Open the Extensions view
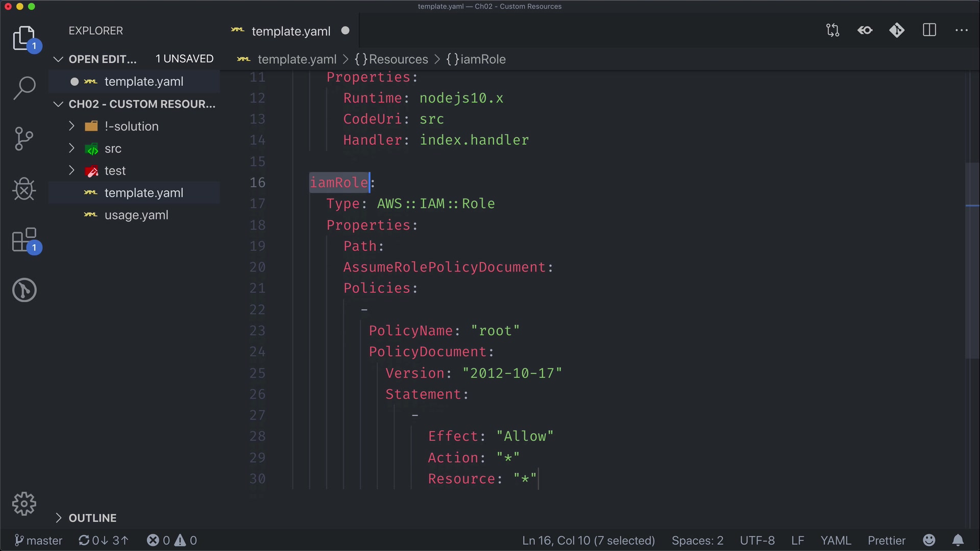Screen dimensions: 980x551 pos(24,240)
